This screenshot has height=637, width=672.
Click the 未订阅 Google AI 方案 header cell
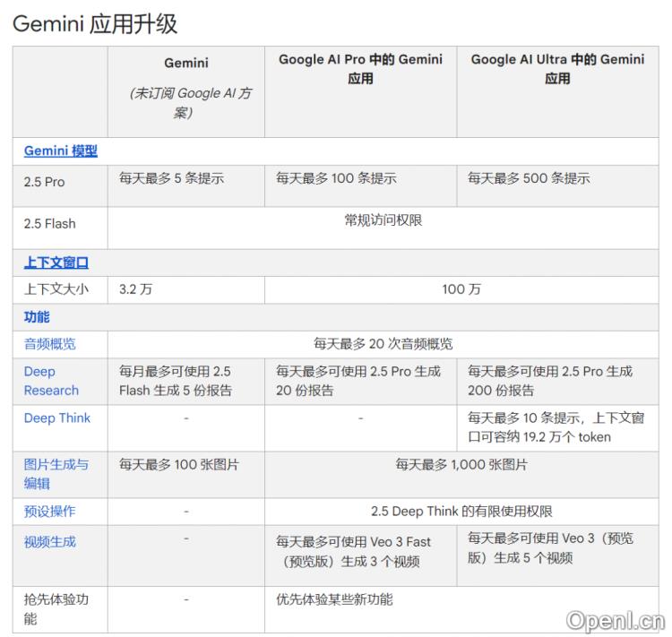point(185,103)
